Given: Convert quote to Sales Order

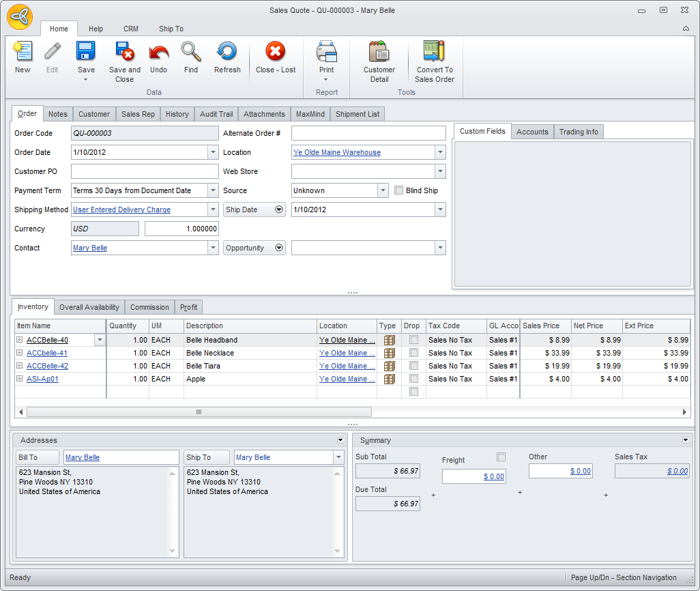Looking at the screenshot, I should pos(434,53).
